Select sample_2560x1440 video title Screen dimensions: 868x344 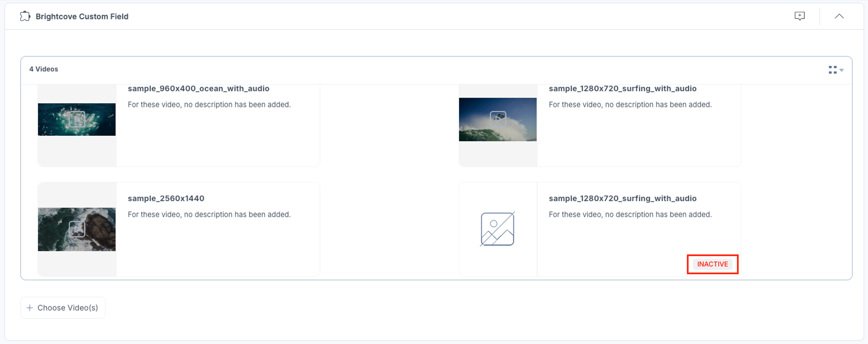click(x=166, y=198)
